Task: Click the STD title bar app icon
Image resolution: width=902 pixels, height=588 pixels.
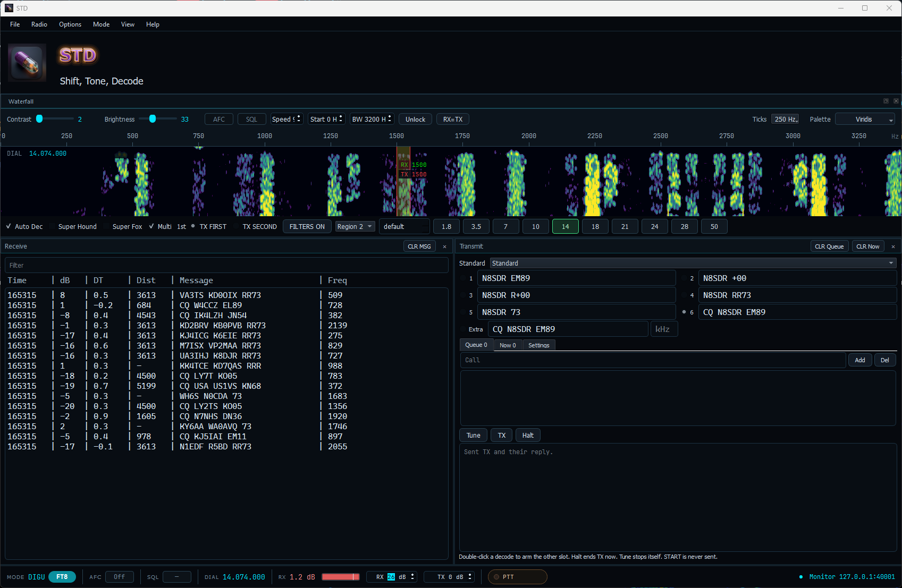Action: pos(9,8)
